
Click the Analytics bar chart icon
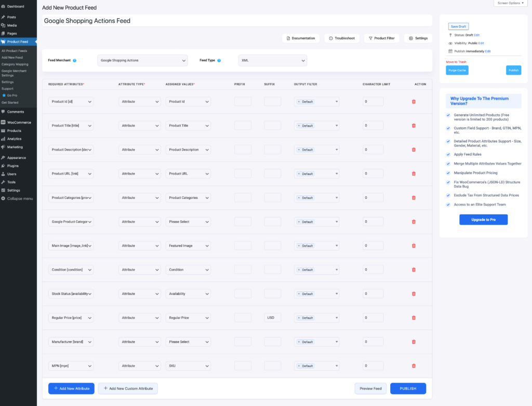click(3, 139)
